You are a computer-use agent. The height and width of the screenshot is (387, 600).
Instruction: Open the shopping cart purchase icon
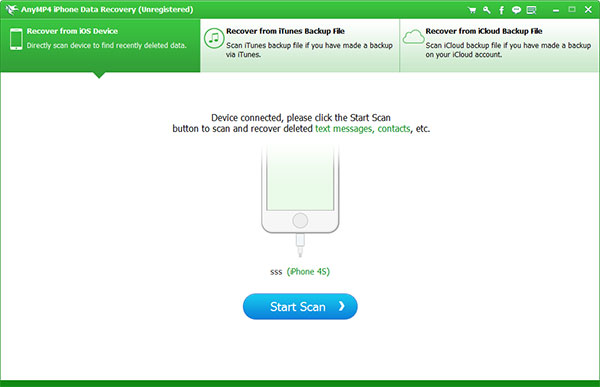click(472, 10)
